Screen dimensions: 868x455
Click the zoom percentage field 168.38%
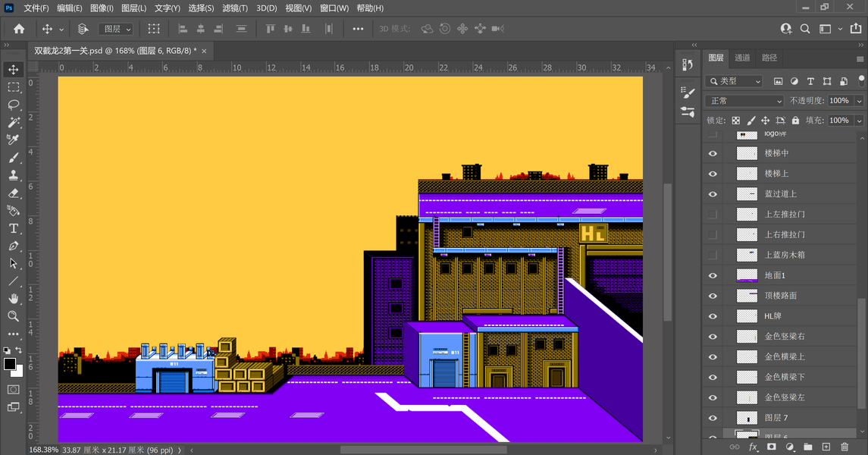point(43,450)
